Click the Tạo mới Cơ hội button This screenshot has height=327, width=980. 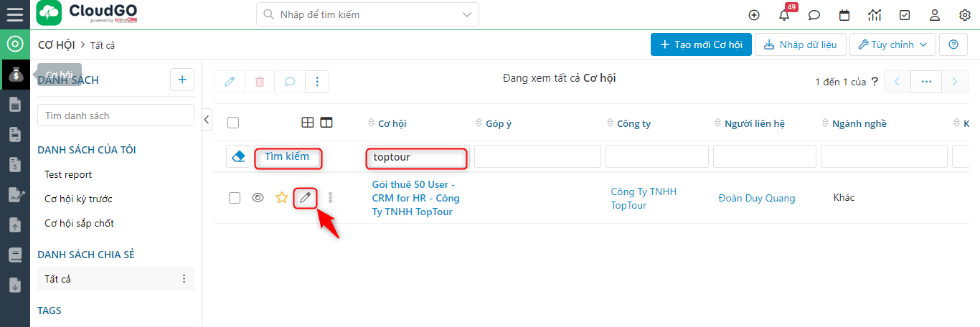click(701, 44)
